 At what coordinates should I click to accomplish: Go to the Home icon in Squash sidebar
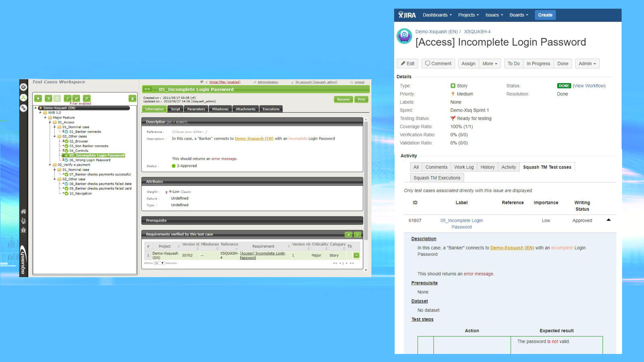[23, 211]
